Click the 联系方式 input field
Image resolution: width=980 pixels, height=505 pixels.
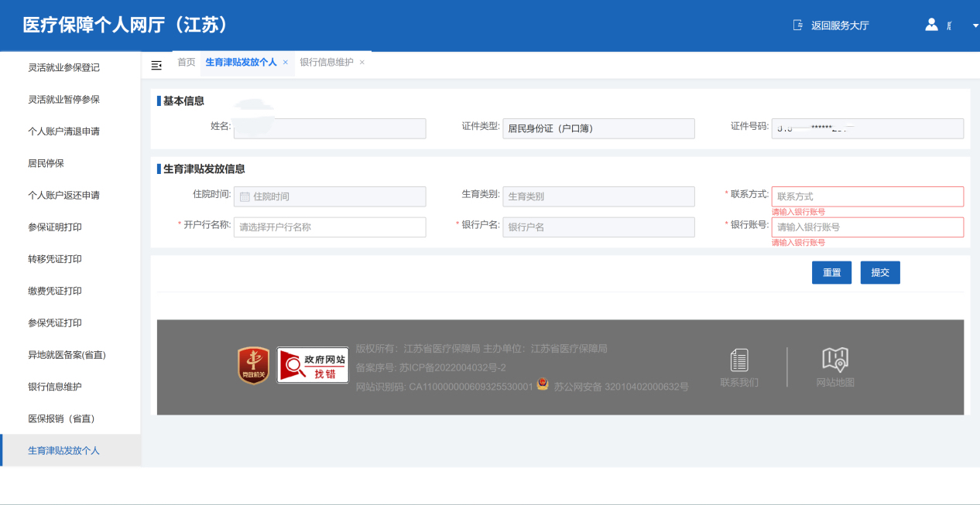point(867,196)
